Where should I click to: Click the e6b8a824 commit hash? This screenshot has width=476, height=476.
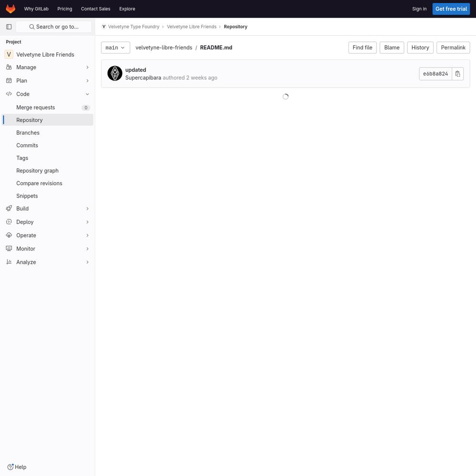click(436, 74)
